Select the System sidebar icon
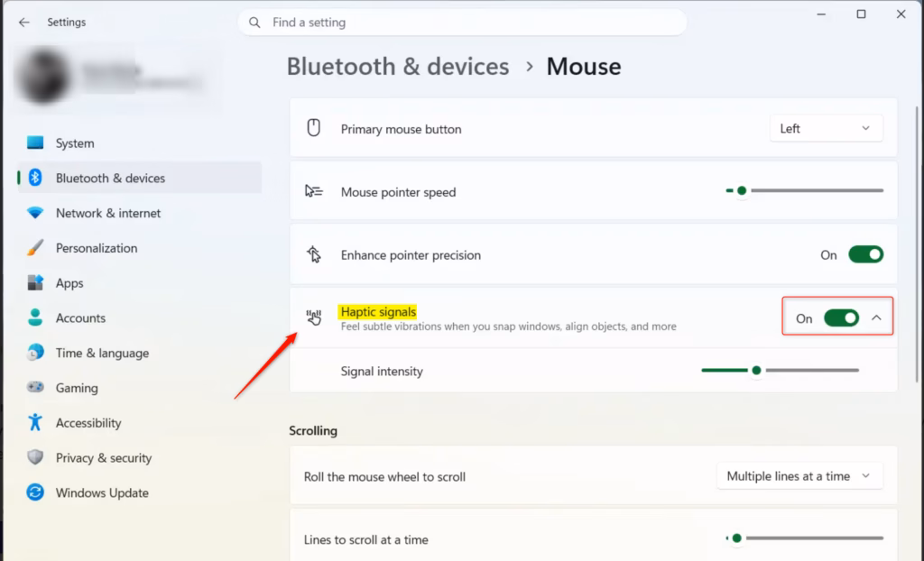The height and width of the screenshot is (561, 924). pyautogui.click(x=36, y=143)
